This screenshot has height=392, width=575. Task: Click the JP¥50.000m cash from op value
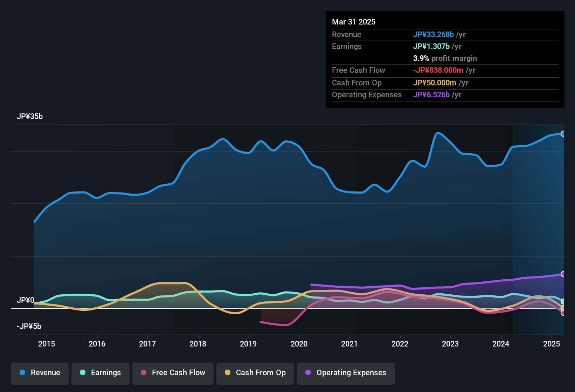click(435, 83)
